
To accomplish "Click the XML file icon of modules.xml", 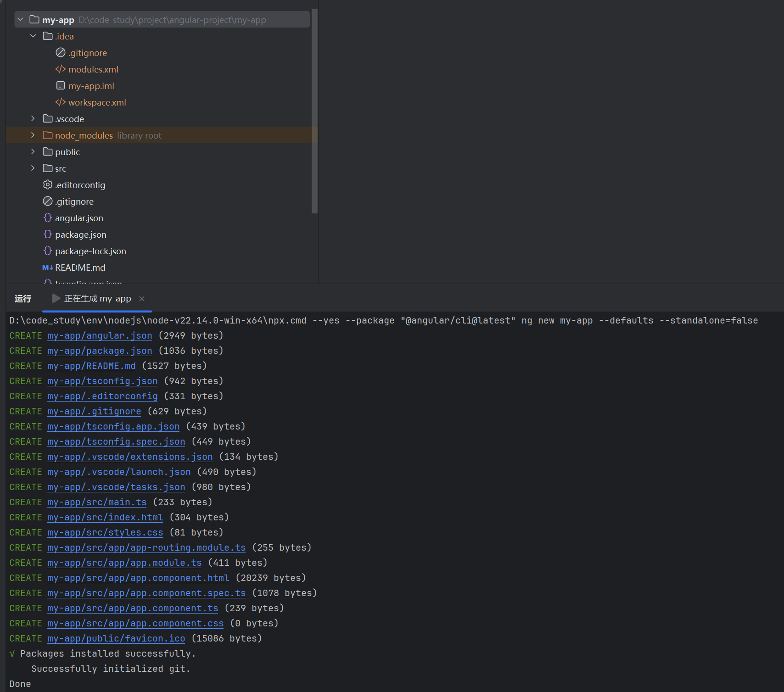I will click(60, 69).
